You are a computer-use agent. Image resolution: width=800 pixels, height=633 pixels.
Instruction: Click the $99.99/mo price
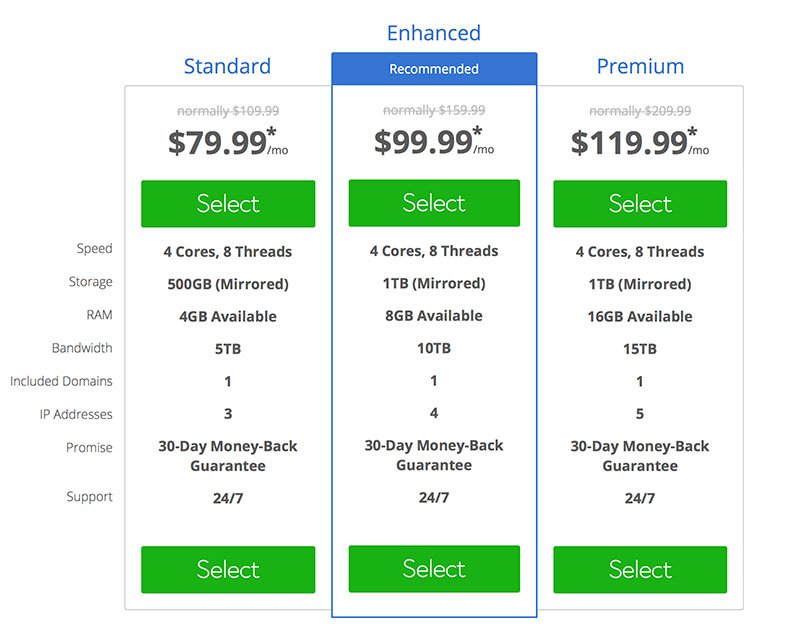tap(434, 142)
